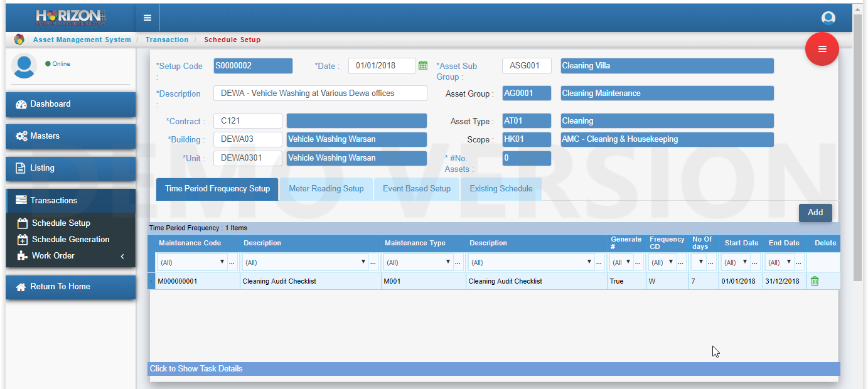Screen dimensions: 868x389
Task: Open the user profile icon at top right
Action: [x=828, y=18]
